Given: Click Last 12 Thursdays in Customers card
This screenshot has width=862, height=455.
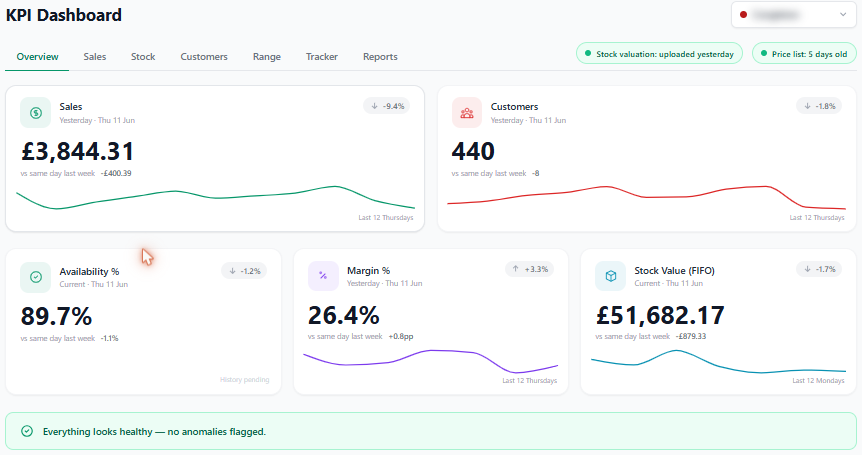Looking at the screenshot, I should (x=817, y=218).
